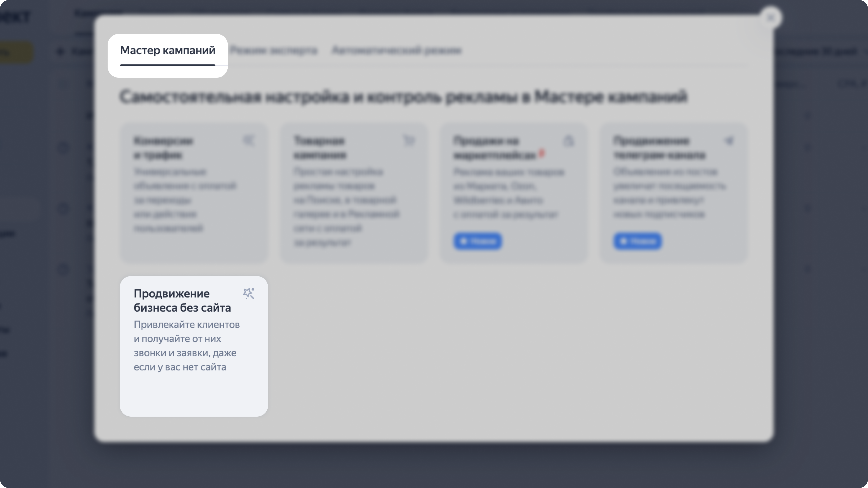This screenshot has width=868, height=488.
Task: Tick the last campaign row's round checkbox
Action: pos(63,269)
